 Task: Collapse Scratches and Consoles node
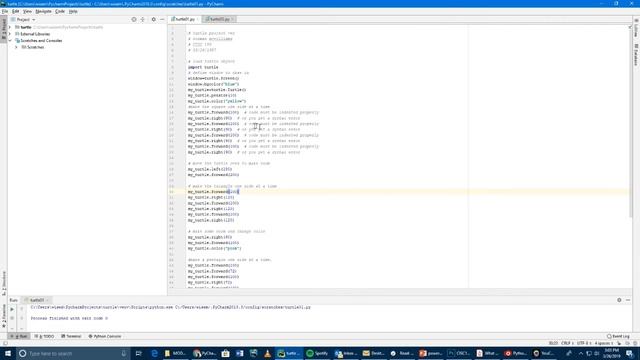click(x=10, y=41)
